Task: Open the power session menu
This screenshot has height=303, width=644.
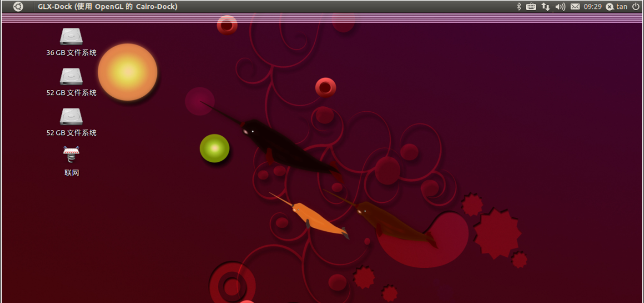Action: pyautogui.click(x=635, y=7)
